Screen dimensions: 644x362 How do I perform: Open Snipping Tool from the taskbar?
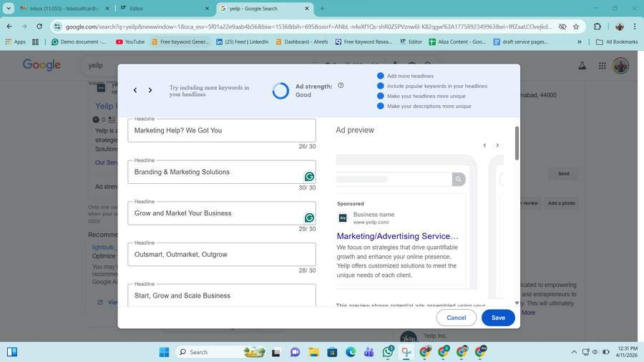pyautogui.click(x=406, y=352)
